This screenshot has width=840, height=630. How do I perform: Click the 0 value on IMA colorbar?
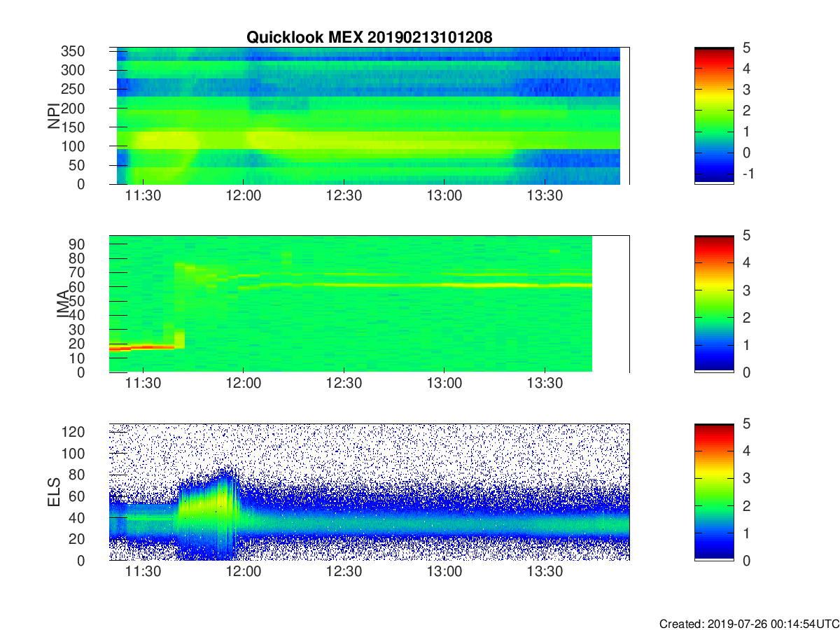[x=747, y=372]
